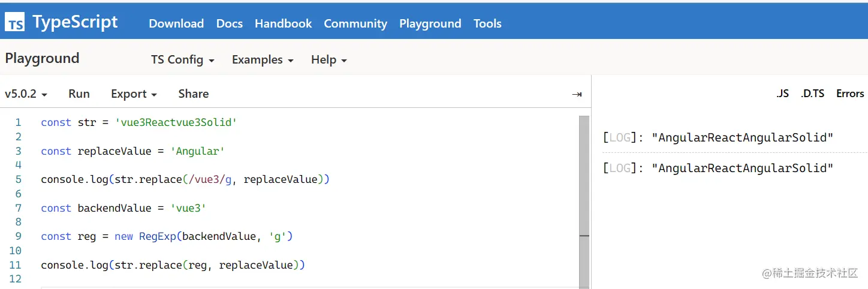Collapse the editor sidebar arrow icon
The height and width of the screenshot is (289, 868).
577,94
